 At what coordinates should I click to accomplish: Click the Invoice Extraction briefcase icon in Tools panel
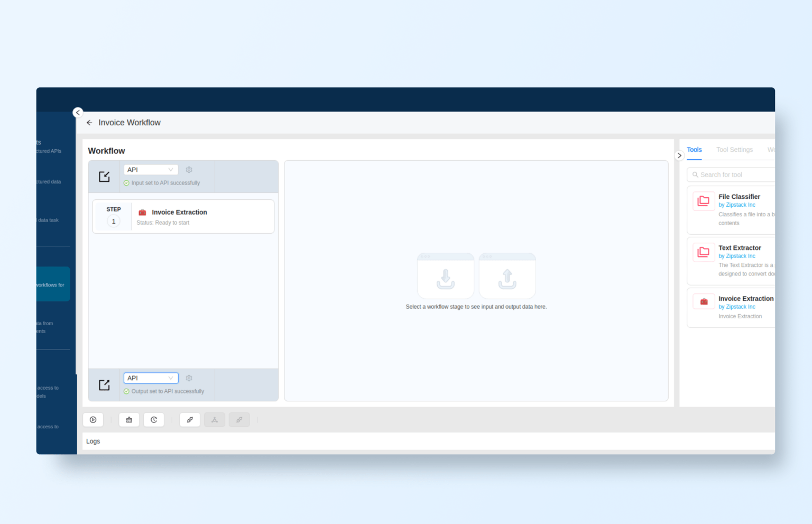704,301
